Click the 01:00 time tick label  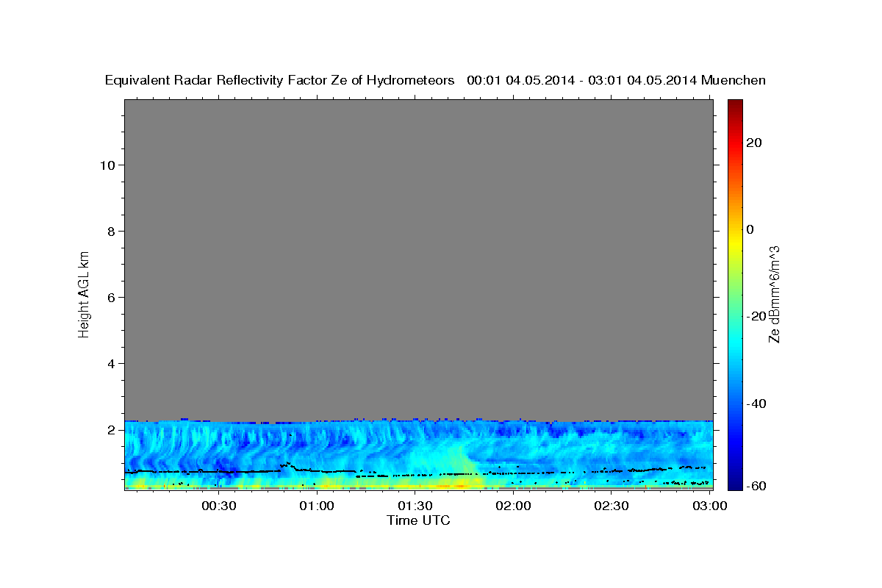point(317,506)
